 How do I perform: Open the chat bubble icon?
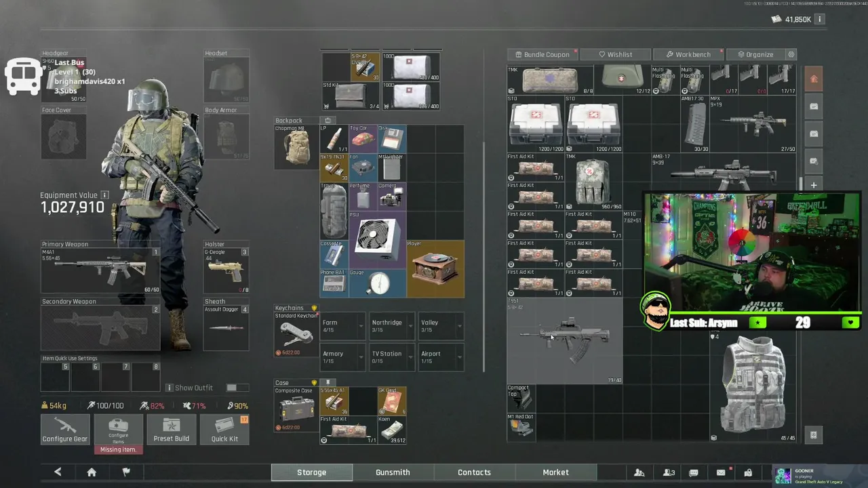pos(693,472)
